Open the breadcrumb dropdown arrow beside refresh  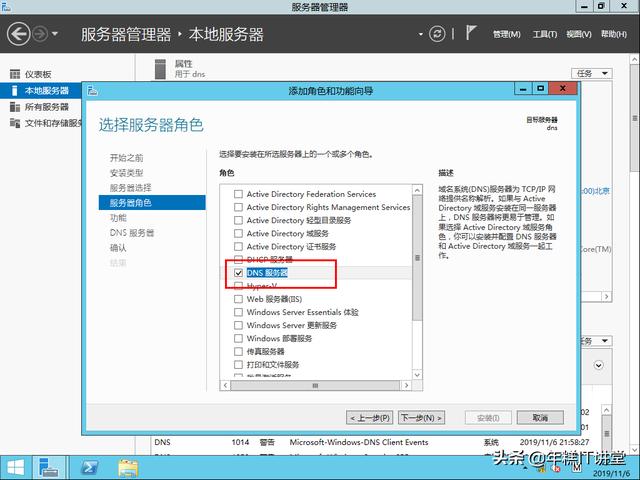click(x=421, y=34)
